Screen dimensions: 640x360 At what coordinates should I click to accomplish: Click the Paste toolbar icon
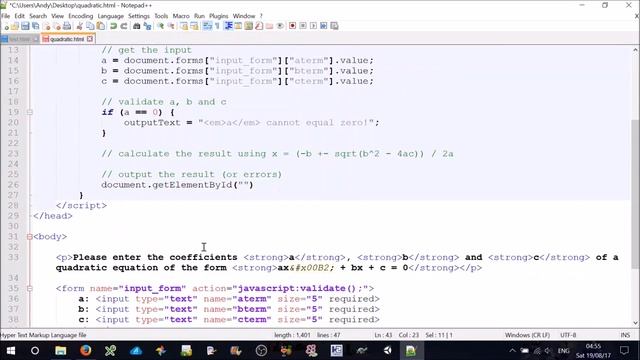100,26
